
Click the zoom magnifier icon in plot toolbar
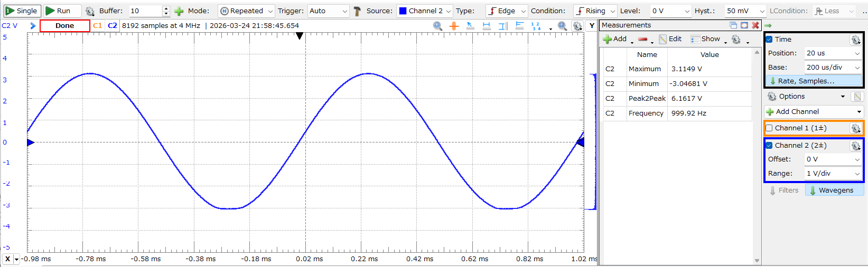437,26
